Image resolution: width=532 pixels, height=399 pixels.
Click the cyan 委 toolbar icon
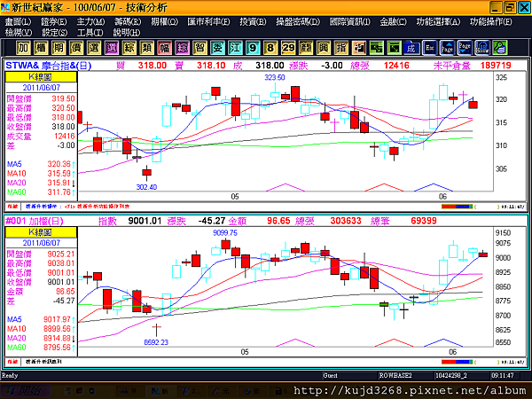217,48
